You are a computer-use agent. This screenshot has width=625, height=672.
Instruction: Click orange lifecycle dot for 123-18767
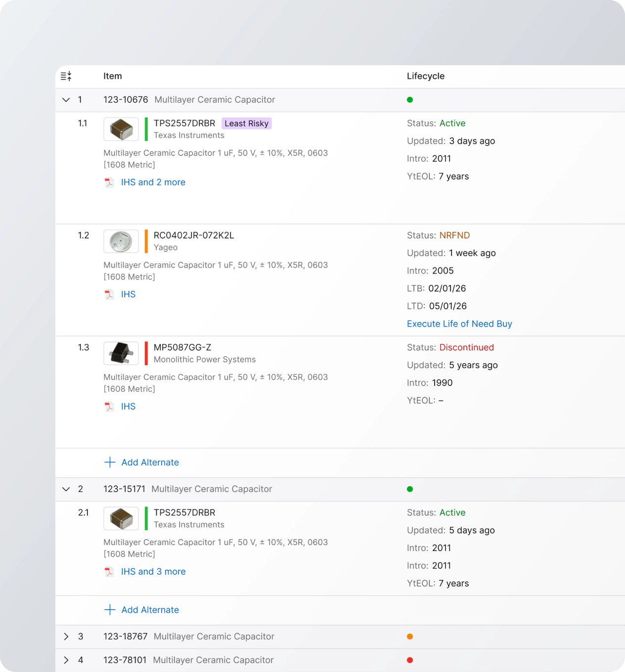pos(410,636)
